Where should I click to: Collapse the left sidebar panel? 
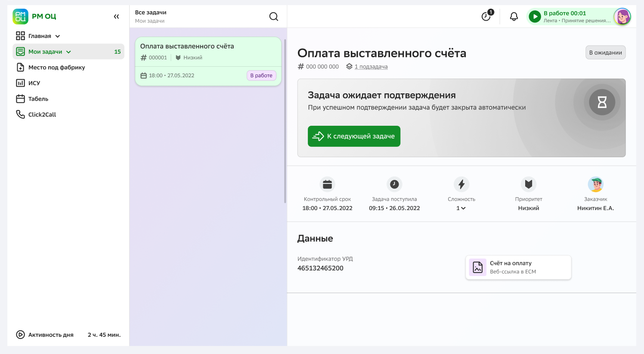[116, 16]
